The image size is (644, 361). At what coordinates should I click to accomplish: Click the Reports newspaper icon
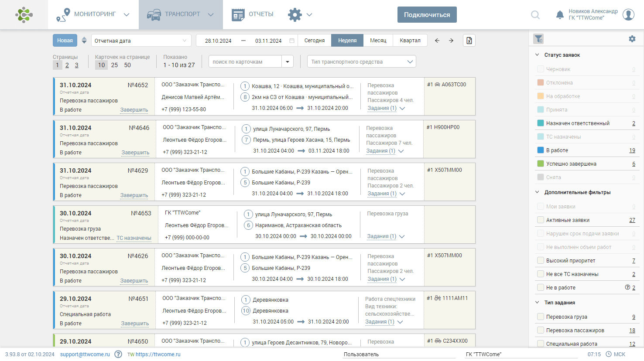click(x=238, y=15)
